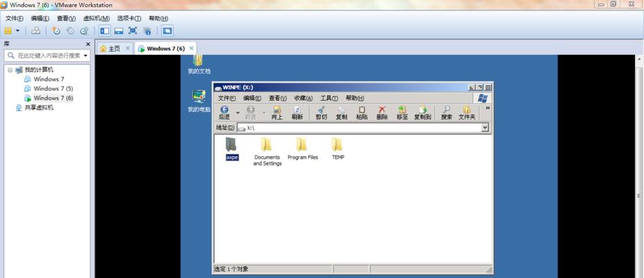
Task: Click the 刷新 refresh button
Action: [297, 113]
